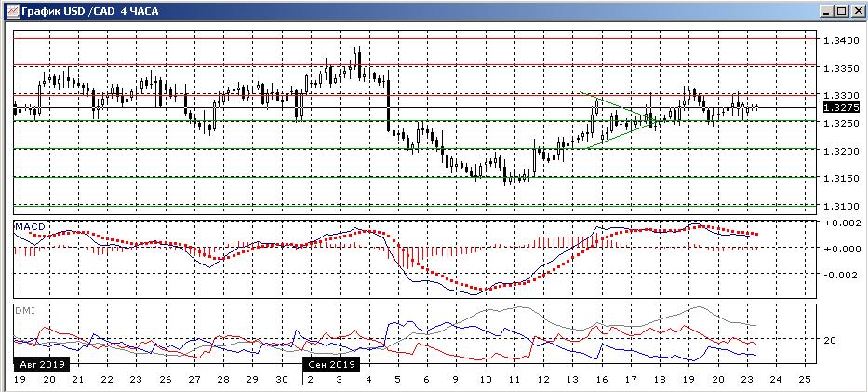The width and height of the screenshot is (868, 392).
Task: Select the Сен 2019 month label
Action: click(330, 363)
